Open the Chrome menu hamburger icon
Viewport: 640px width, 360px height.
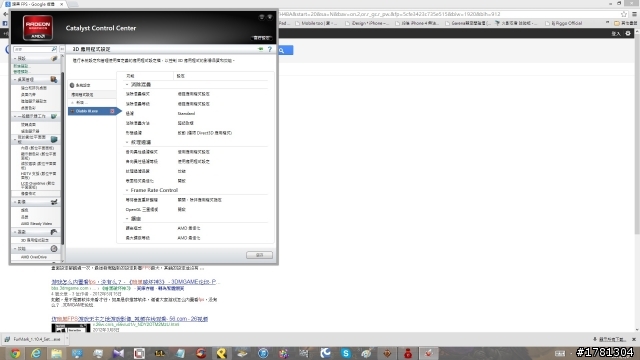coord(634,14)
